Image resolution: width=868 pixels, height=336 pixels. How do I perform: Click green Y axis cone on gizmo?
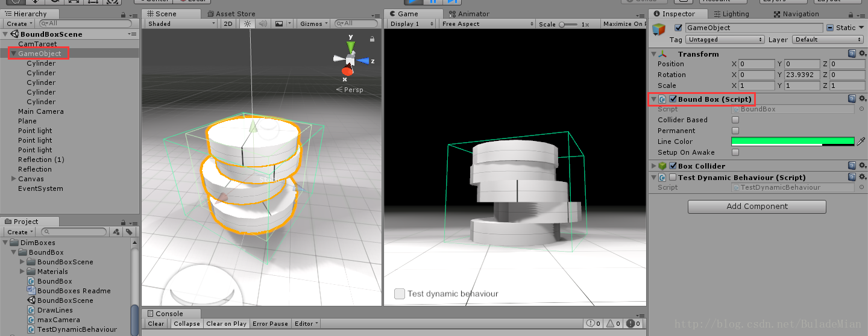[x=350, y=46]
